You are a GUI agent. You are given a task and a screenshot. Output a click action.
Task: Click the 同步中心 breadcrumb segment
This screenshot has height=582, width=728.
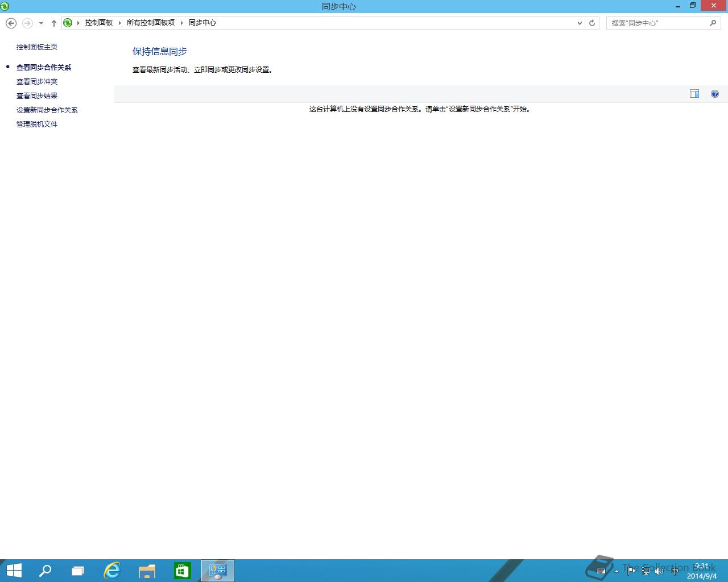[202, 23]
